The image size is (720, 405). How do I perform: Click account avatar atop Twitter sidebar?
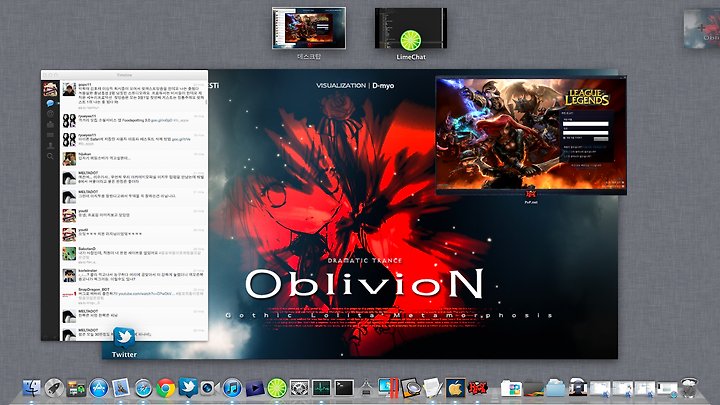tap(50, 89)
